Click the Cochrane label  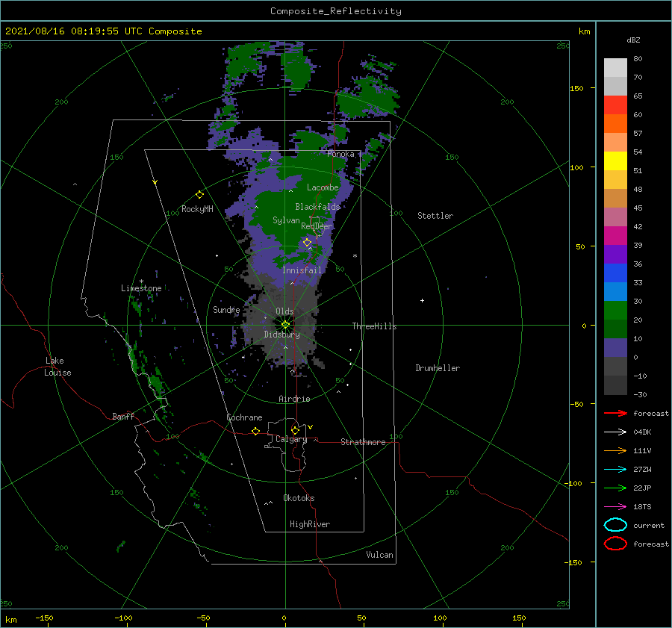coord(244,417)
